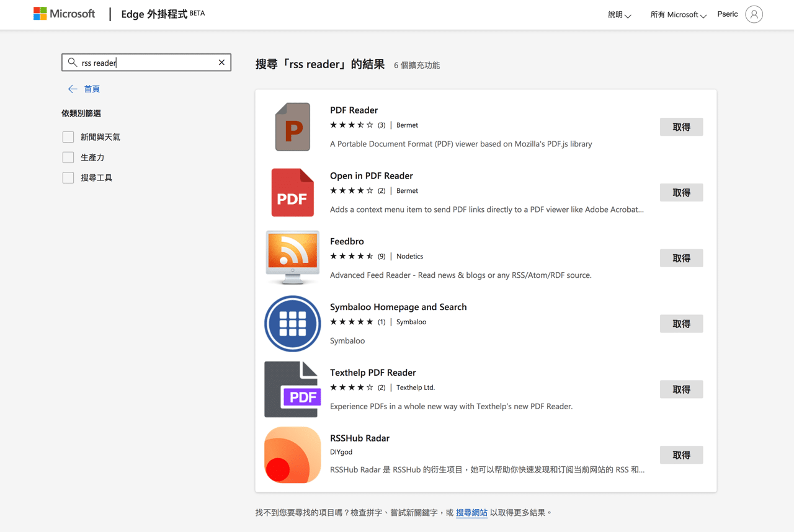Open the RSSHub Radar title

(x=360, y=438)
